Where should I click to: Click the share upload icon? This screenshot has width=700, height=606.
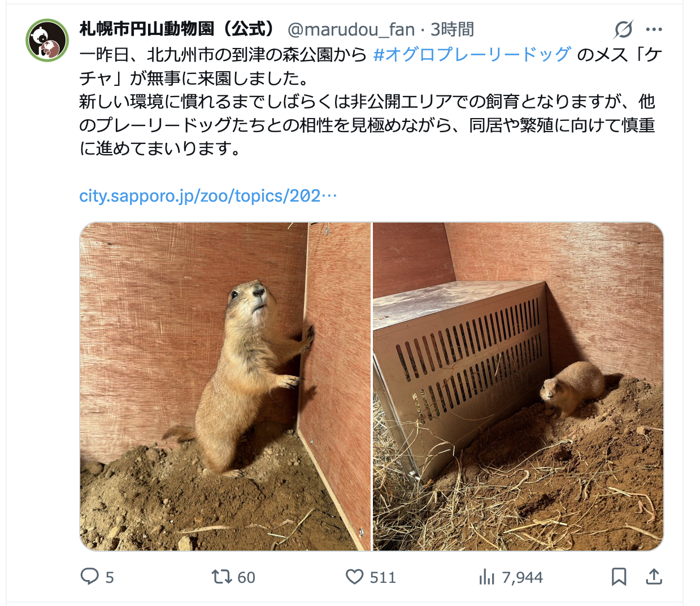click(x=654, y=577)
